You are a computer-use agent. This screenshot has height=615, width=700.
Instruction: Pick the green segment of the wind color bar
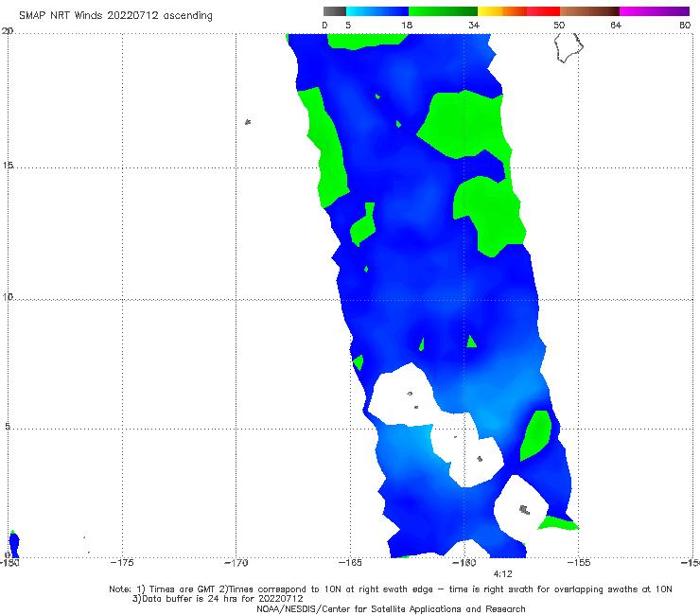pyautogui.click(x=443, y=11)
